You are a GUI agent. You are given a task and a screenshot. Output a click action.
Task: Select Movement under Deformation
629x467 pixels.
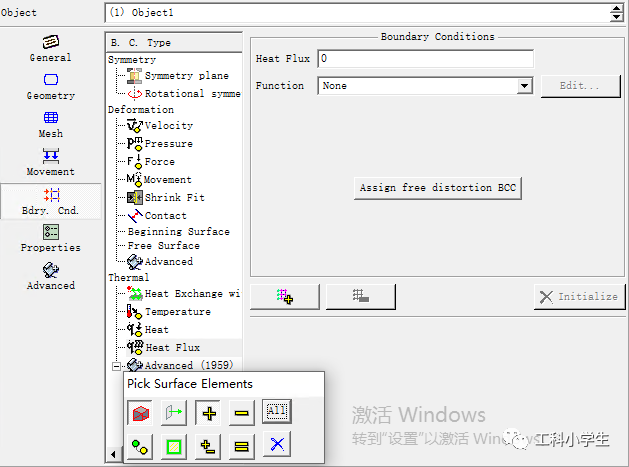pyautogui.click(x=159, y=179)
